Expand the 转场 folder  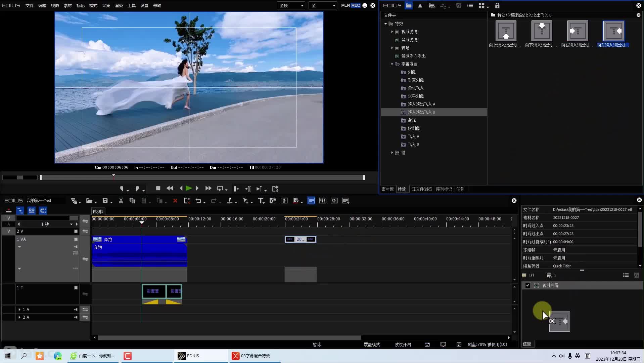coord(392,48)
